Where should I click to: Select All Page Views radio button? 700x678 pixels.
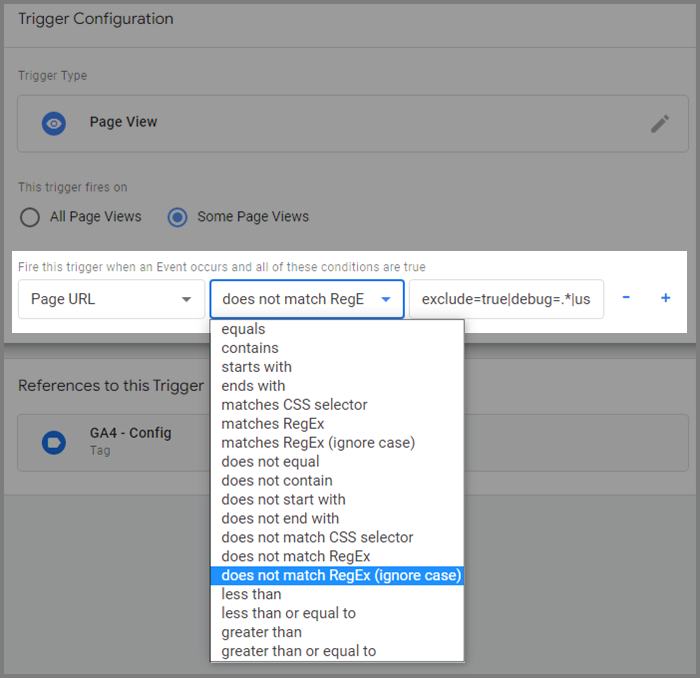[x=30, y=217]
